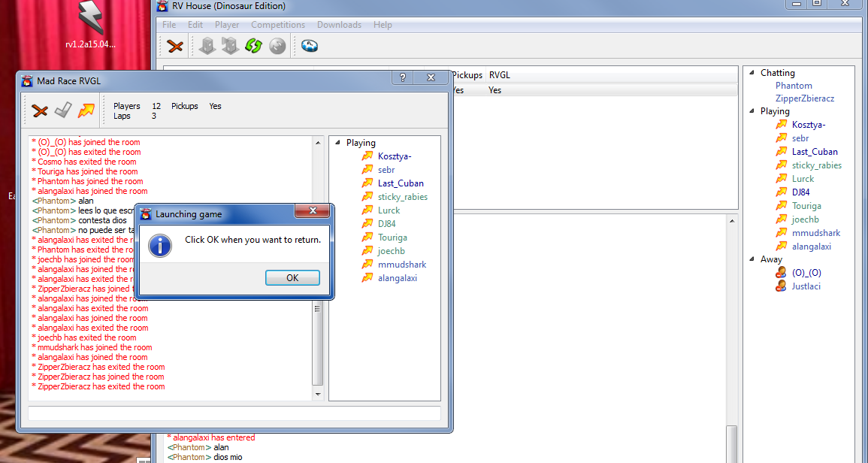Screen dimensions: 868x463
Task: Toggle the grey checkmark ready icon in Mad Race
Action: (x=63, y=110)
